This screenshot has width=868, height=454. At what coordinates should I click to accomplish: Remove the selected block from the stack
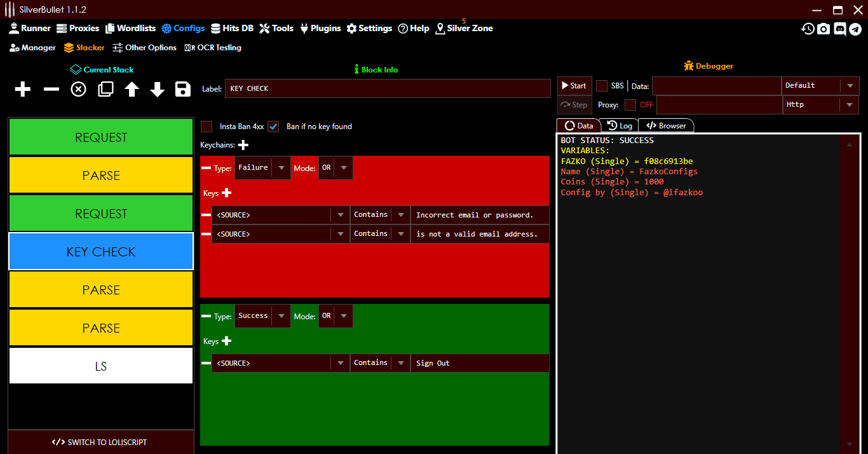50,89
